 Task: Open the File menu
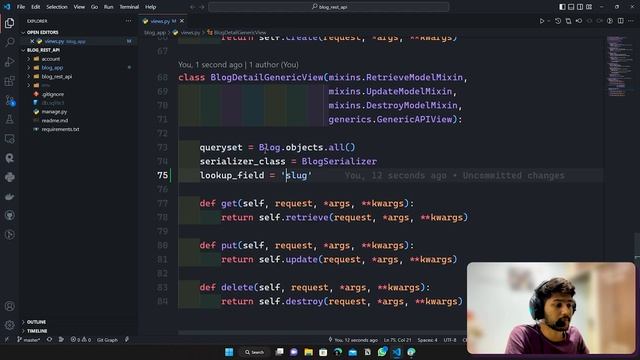click(x=21, y=7)
